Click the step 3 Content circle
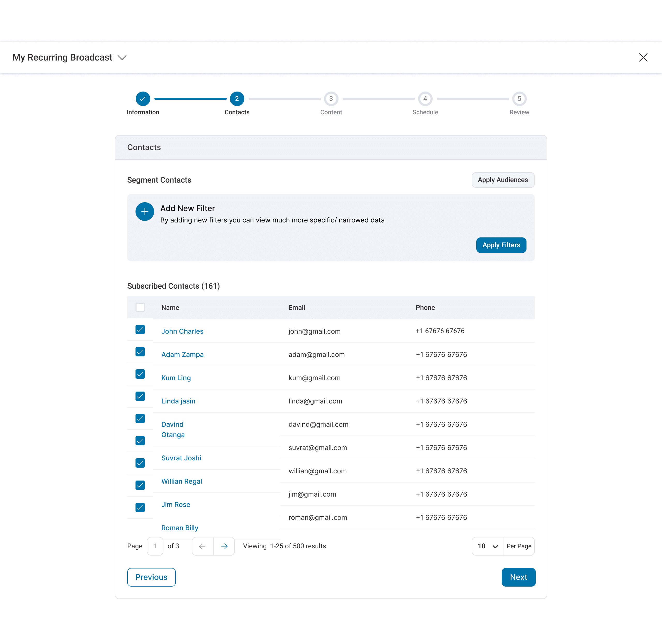 331,99
